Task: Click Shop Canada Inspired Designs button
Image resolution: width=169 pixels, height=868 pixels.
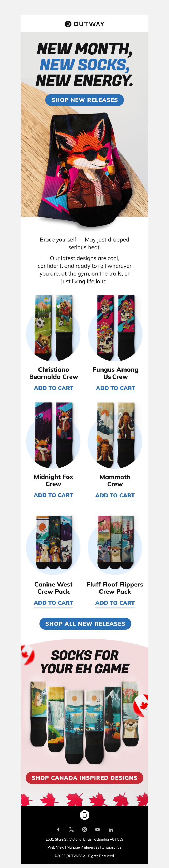Action: coord(84,777)
